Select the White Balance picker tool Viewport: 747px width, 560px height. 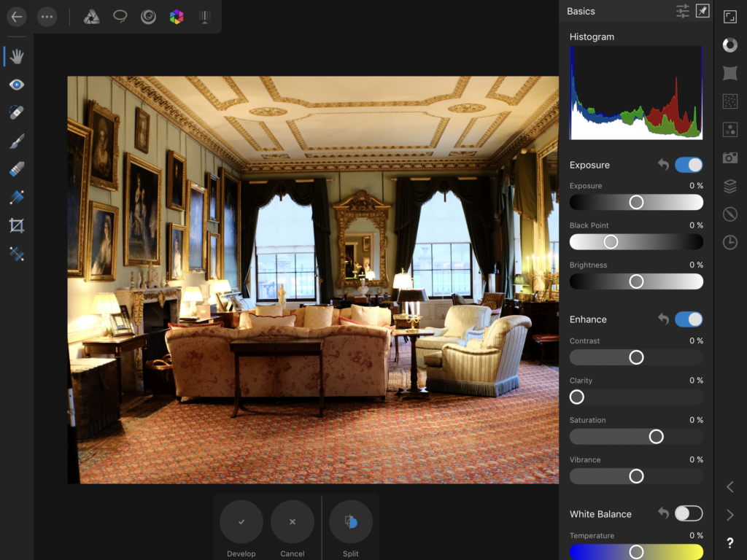(x=17, y=253)
